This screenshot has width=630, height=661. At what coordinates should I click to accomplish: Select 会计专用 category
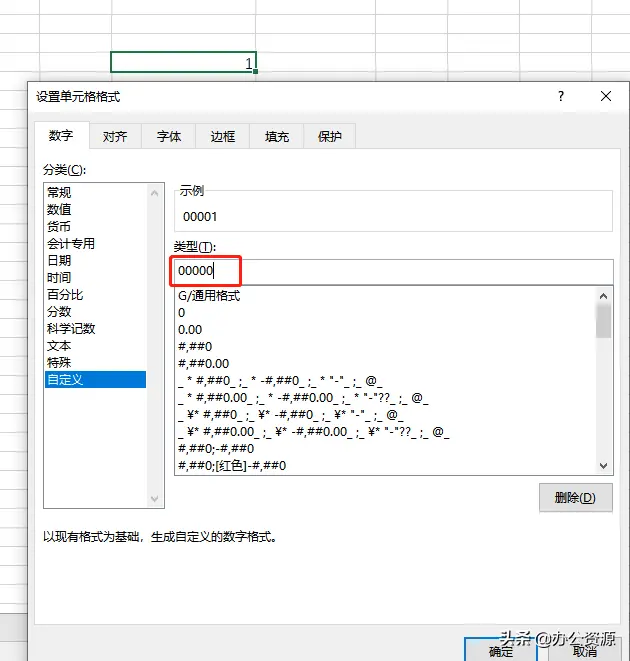pos(95,244)
